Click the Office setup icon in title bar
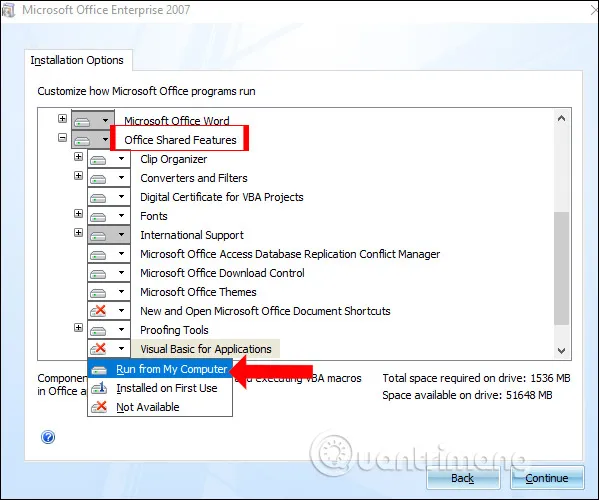This screenshot has height=500, width=599. pos(8,10)
